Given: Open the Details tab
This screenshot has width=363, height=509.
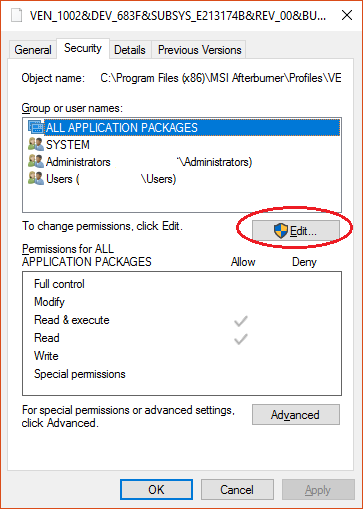Looking at the screenshot, I should [130, 50].
